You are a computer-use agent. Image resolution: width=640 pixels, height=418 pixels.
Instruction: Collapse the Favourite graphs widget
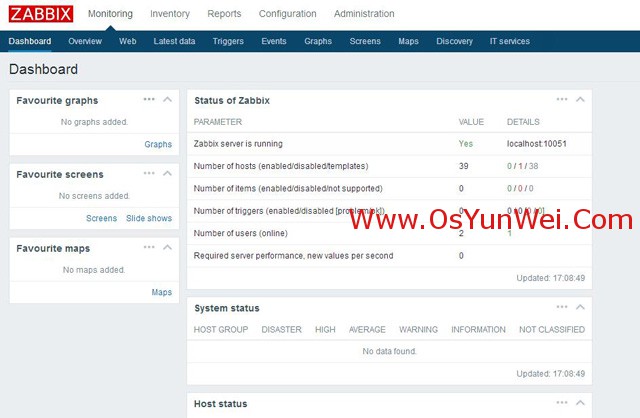click(x=167, y=99)
